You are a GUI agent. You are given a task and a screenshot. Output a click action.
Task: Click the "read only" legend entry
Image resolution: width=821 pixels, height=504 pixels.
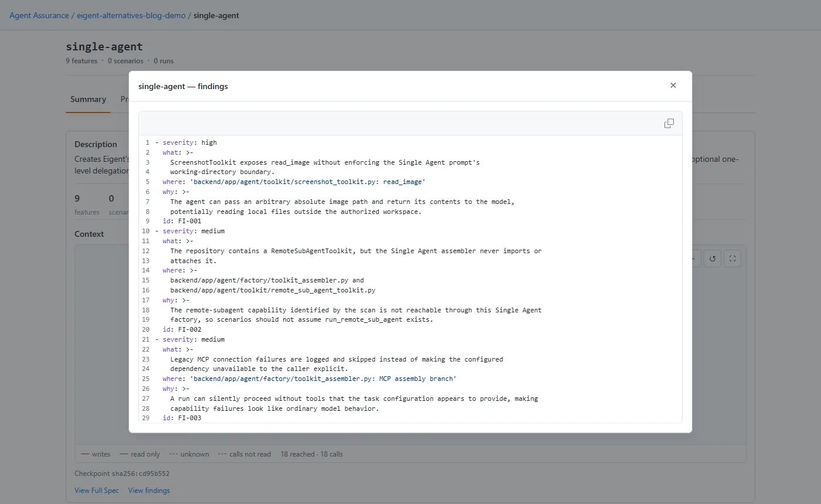pyautogui.click(x=140, y=454)
